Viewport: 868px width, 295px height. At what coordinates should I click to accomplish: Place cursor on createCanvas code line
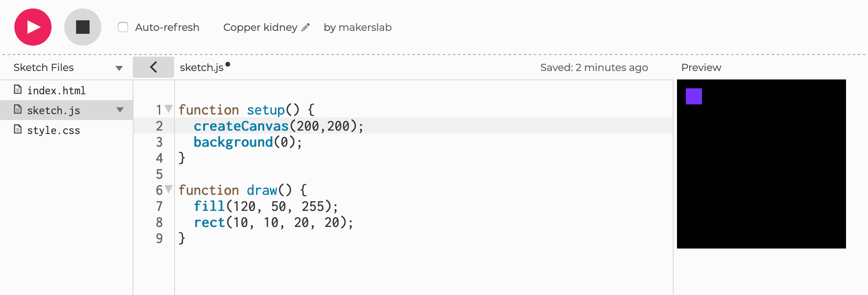tap(278, 126)
